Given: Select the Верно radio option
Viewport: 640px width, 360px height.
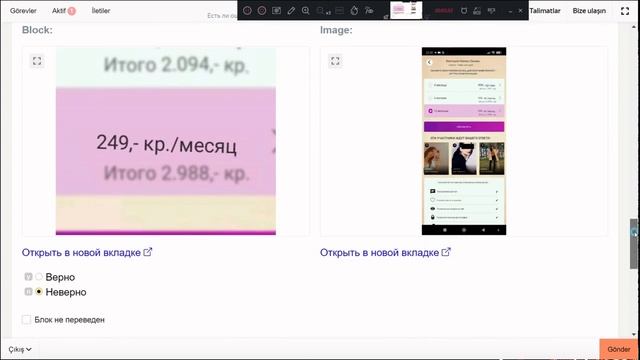Looking at the screenshot, I should [39, 277].
